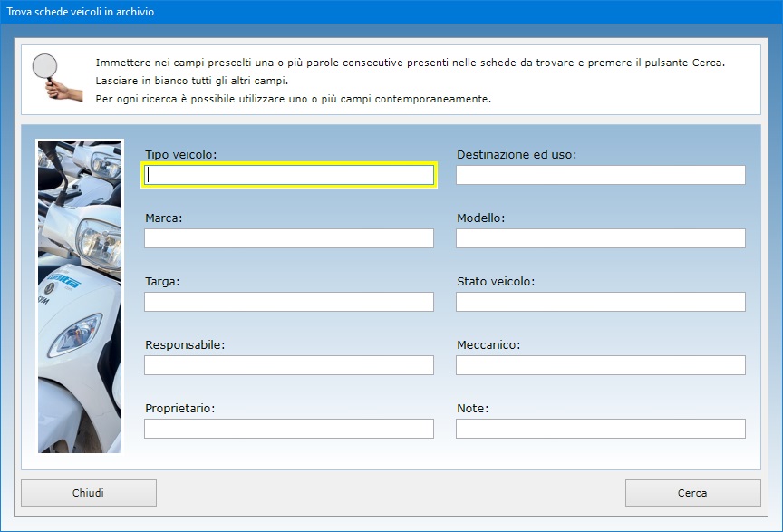Screen dimensions: 783x532
Task: Click the Cerca button
Action: (692, 493)
